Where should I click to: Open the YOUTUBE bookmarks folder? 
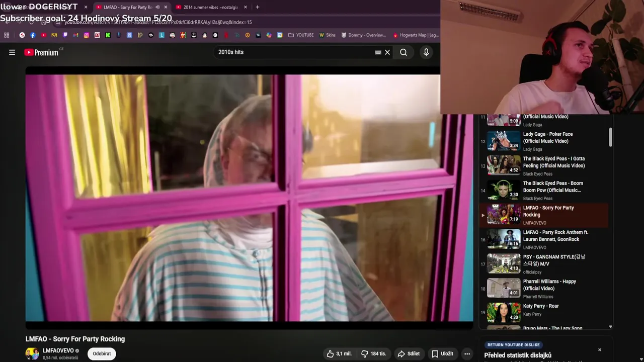(x=301, y=35)
